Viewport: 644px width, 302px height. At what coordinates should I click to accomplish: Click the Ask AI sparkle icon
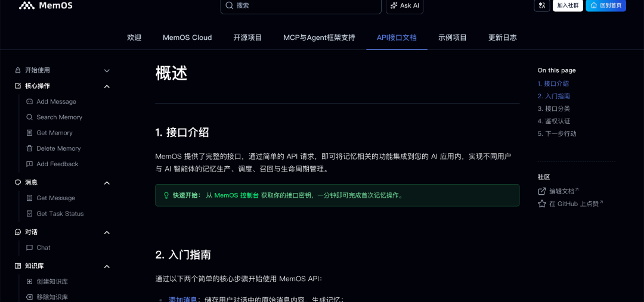click(394, 5)
